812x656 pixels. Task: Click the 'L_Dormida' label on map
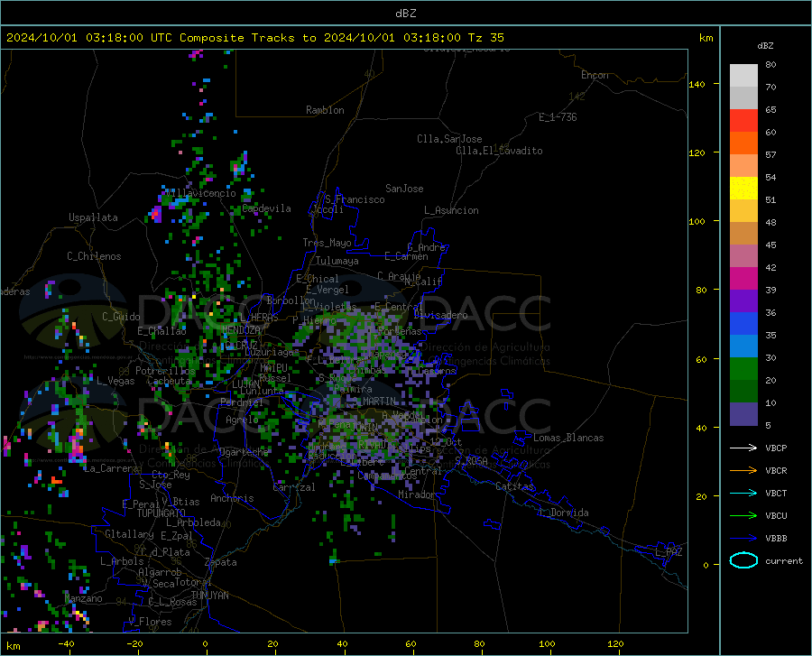(564, 513)
